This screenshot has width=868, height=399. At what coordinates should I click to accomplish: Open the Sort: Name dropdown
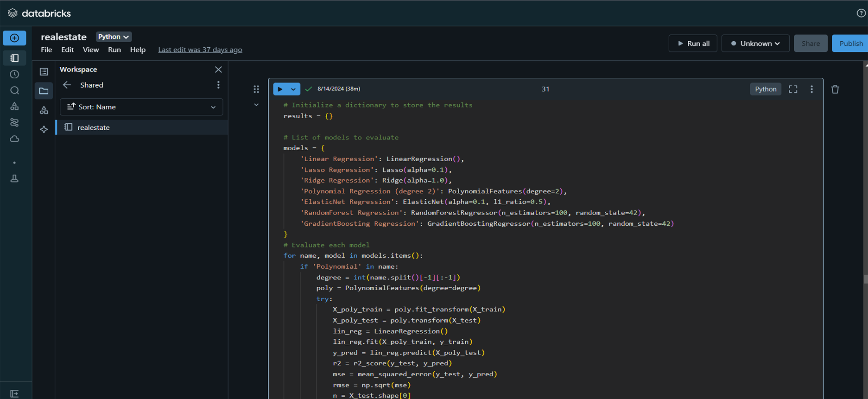coord(141,107)
